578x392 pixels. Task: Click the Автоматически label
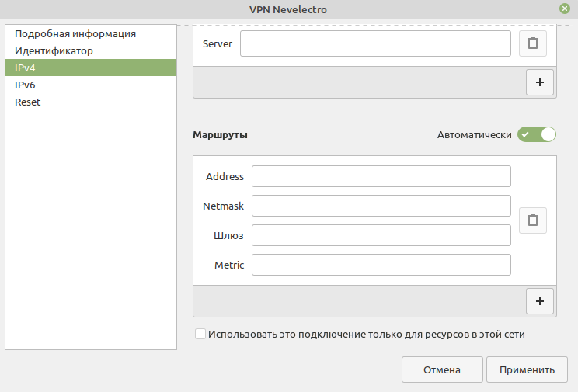tap(475, 135)
